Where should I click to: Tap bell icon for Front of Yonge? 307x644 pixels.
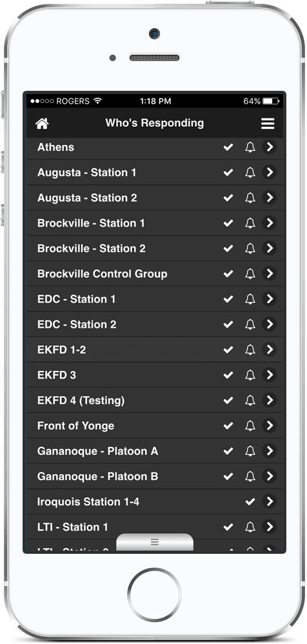(250, 426)
